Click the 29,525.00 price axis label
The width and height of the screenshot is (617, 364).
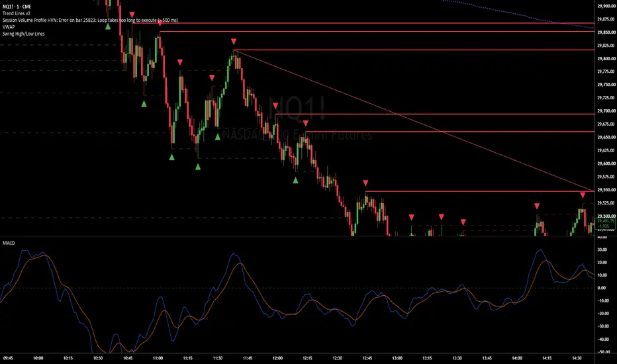click(x=606, y=203)
